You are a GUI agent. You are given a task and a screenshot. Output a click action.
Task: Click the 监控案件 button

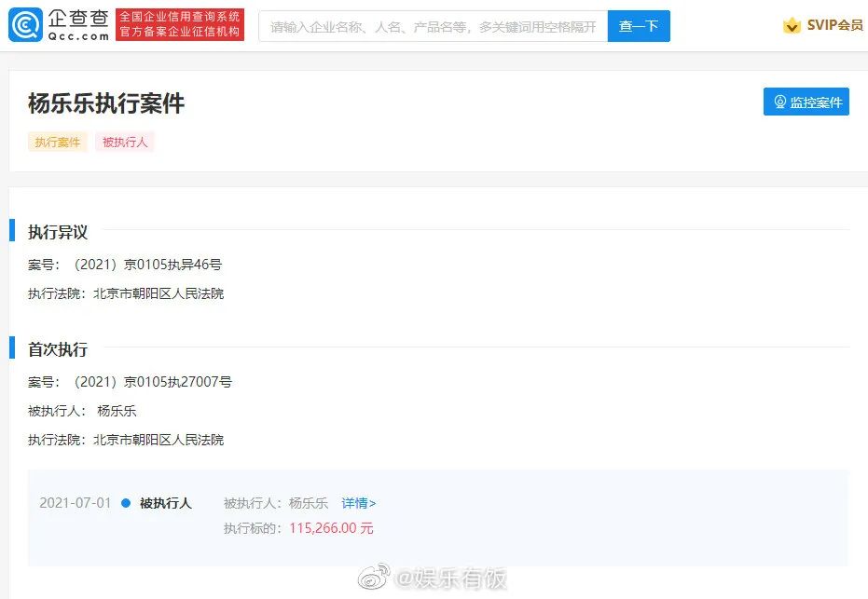point(806,102)
